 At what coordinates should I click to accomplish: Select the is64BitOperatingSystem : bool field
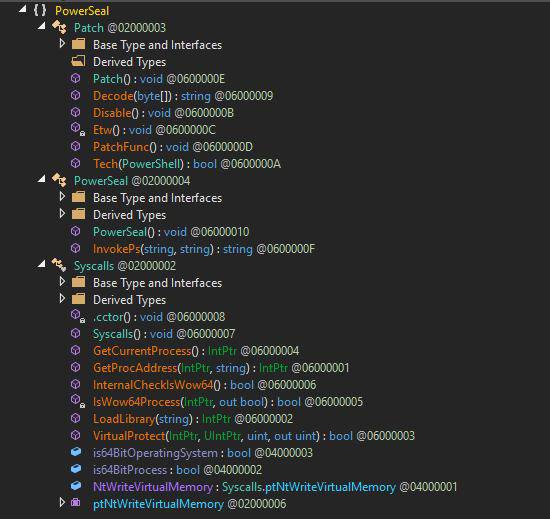pos(203,453)
